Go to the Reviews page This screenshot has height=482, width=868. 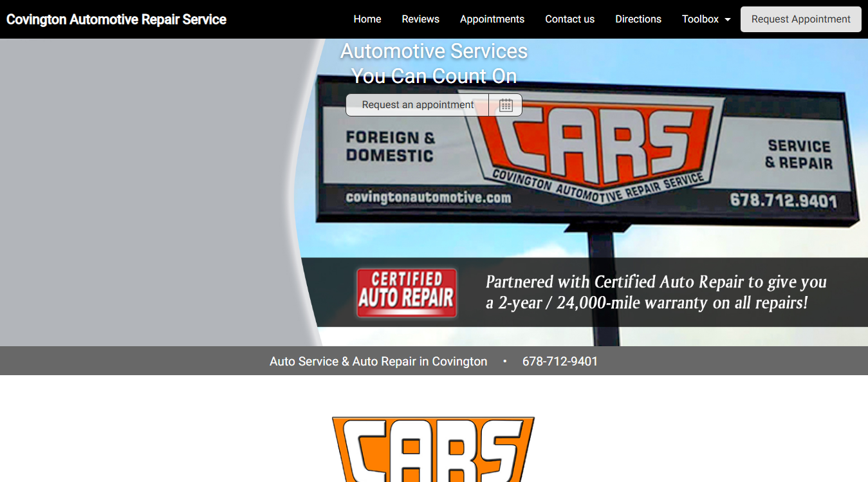[421, 19]
